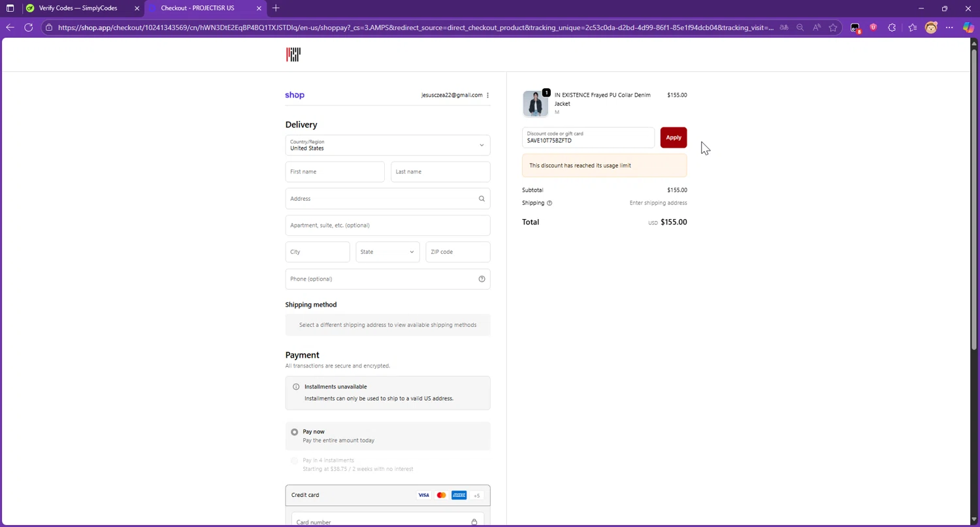The width and height of the screenshot is (980, 527).
Task: Select Pay in 4 installments radio
Action: pyautogui.click(x=295, y=461)
